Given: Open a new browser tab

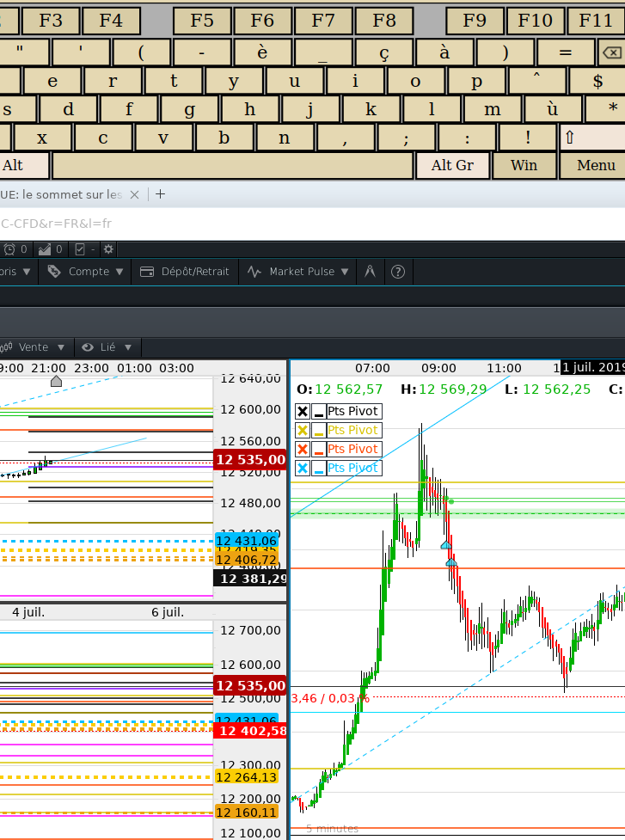Looking at the screenshot, I should tap(160, 194).
